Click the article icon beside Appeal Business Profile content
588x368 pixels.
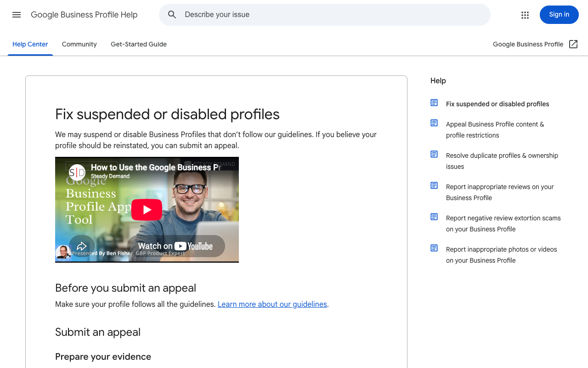click(x=434, y=123)
